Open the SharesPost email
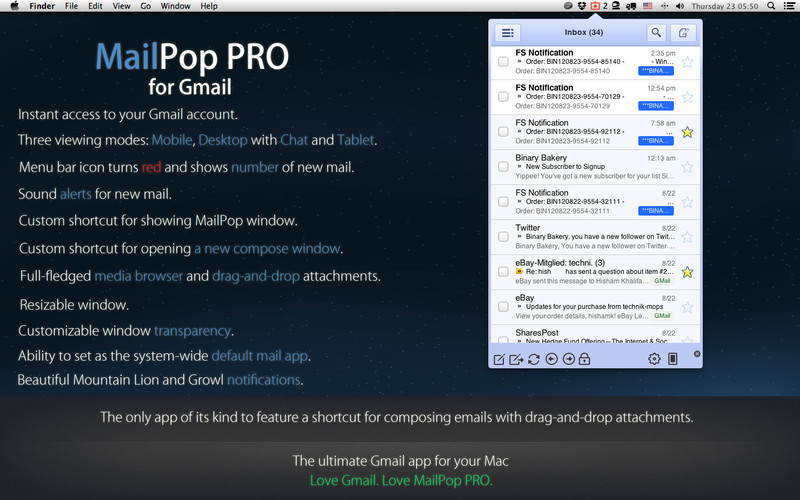Image resolution: width=800 pixels, height=500 pixels. (x=595, y=334)
